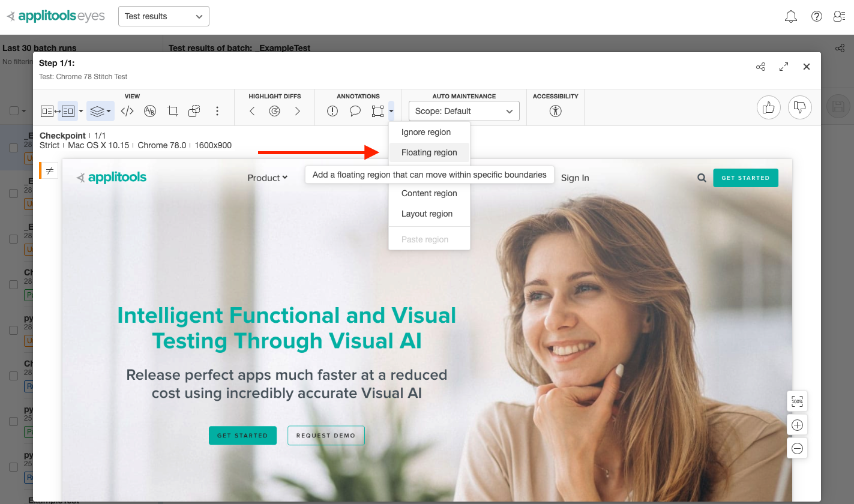Click the save disk icon
Image resolution: width=854 pixels, height=504 pixels.
pos(838,107)
